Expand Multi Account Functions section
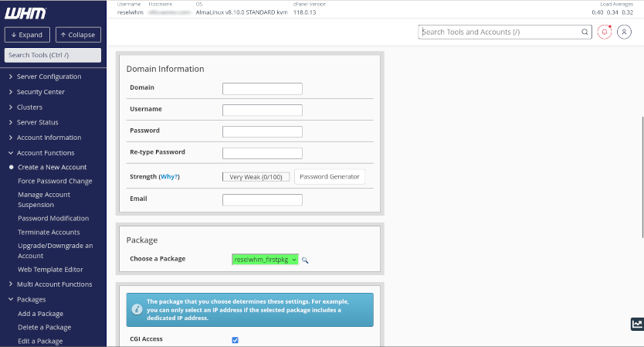The width and height of the screenshot is (644, 347). click(54, 284)
